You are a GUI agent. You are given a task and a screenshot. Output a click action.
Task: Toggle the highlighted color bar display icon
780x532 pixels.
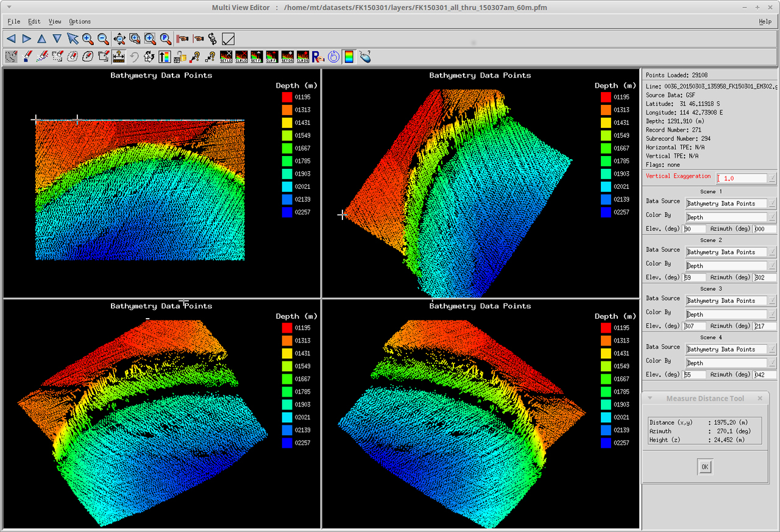coord(349,57)
